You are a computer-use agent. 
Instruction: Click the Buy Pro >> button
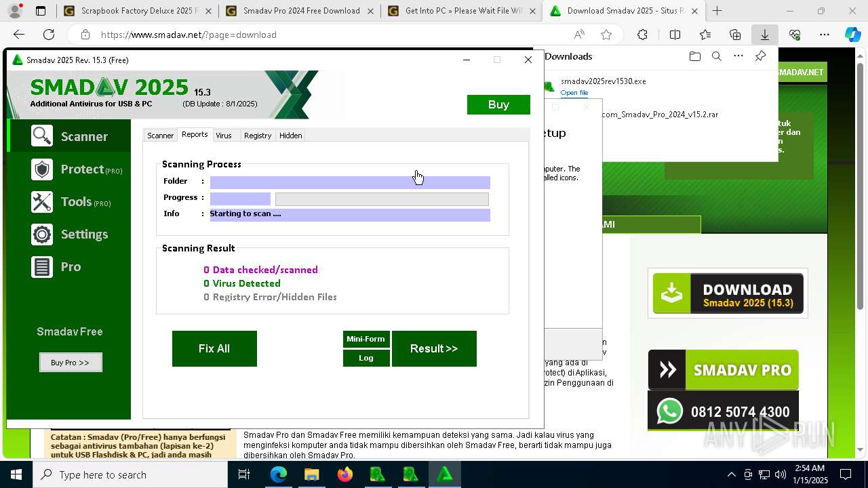coord(71,363)
